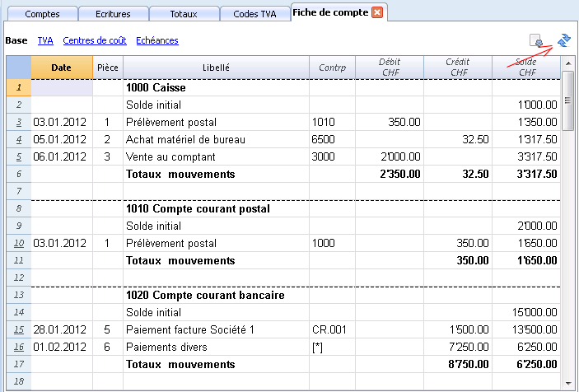The height and width of the screenshot is (392, 579).
Task: Select '1020 Compte courant bancaire' cell
Action: pyautogui.click(x=216, y=296)
